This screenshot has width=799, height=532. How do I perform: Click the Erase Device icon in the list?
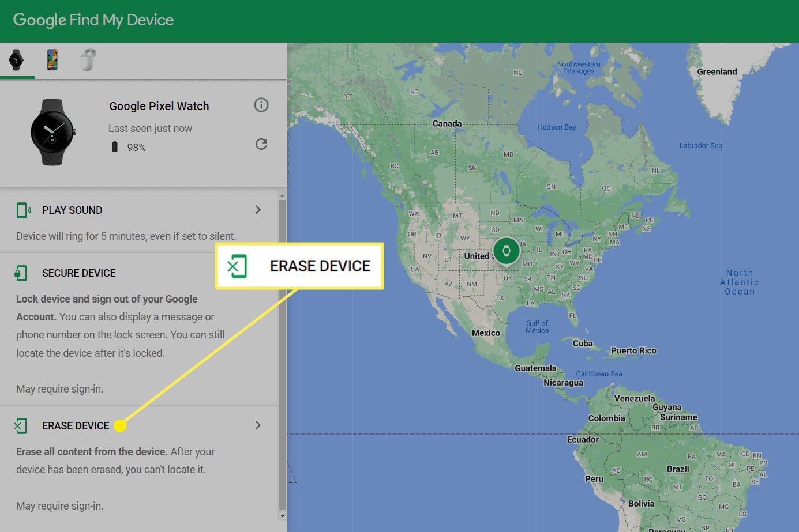(21, 426)
